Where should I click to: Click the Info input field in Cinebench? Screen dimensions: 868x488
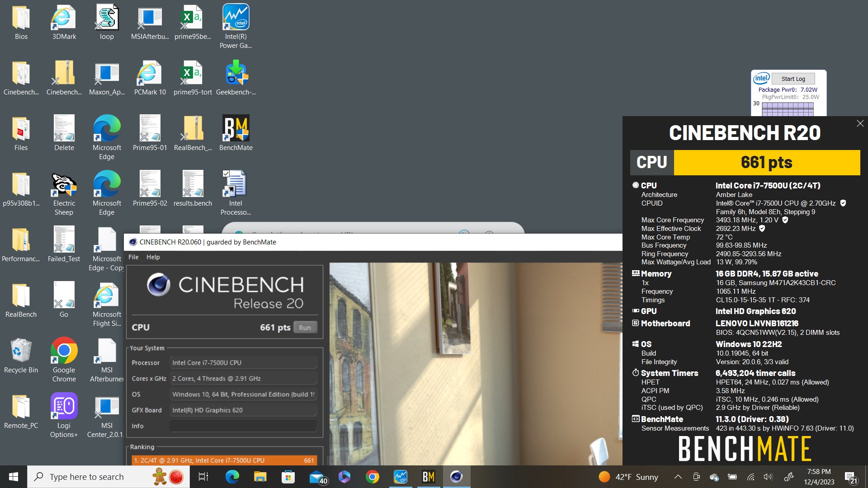tap(243, 426)
